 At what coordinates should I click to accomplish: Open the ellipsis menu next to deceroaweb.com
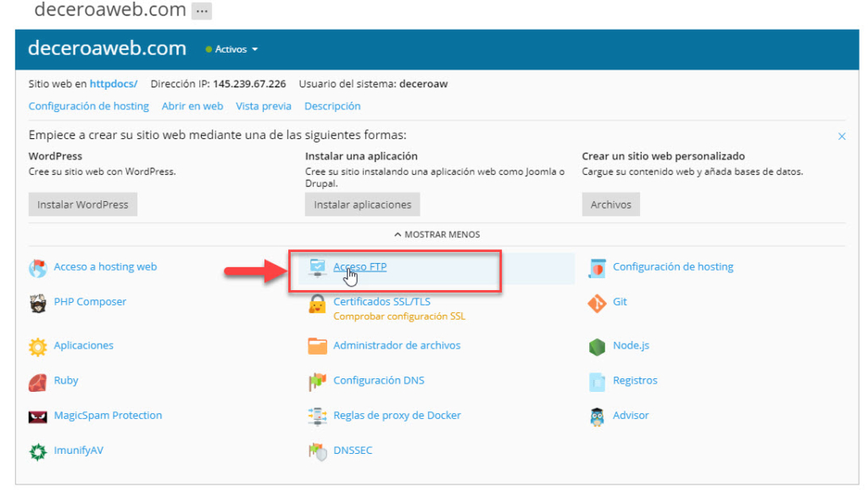click(x=202, y=10)
